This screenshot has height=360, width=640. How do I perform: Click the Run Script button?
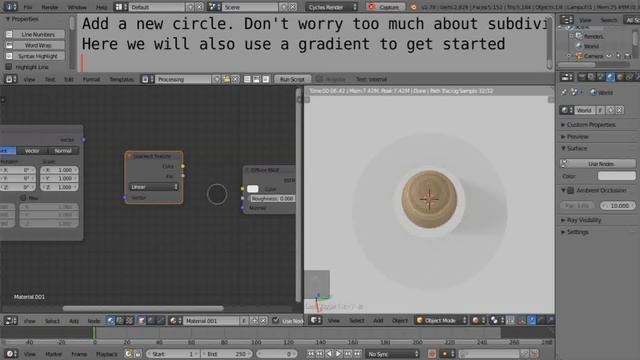point(292,79)
